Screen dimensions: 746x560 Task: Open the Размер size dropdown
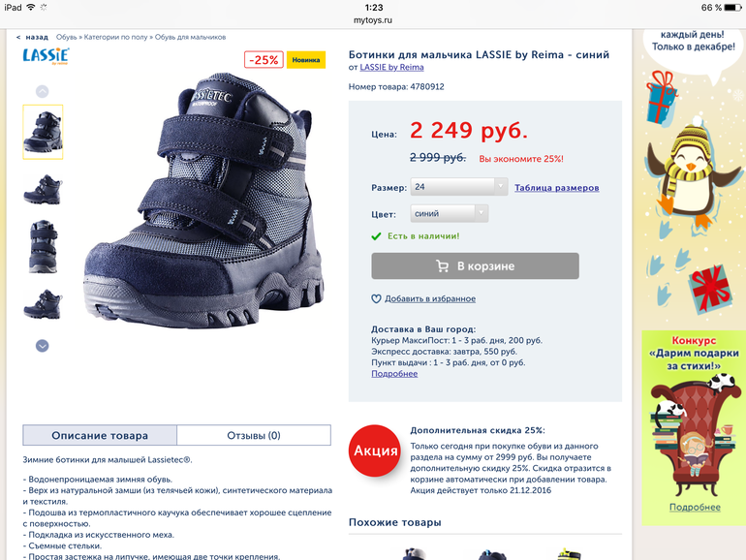(x=459, y=187)
